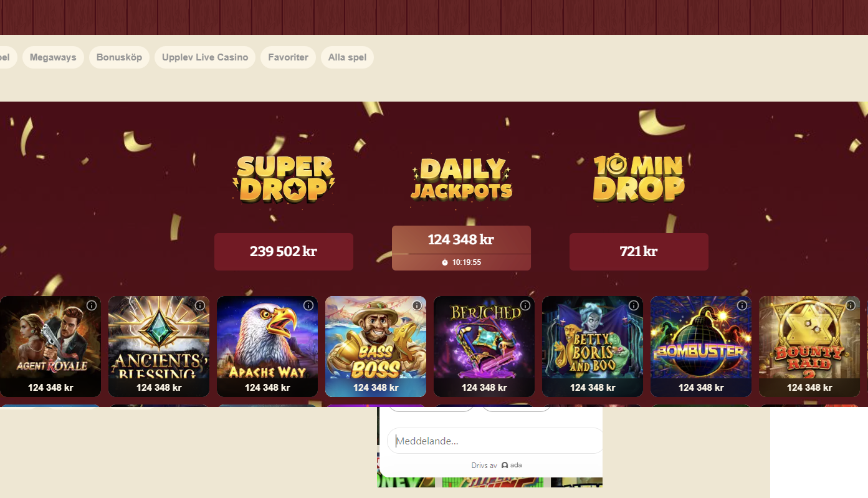
Task: Open the Upplev Live Casino category
Action: pyautogui.click(x=205, y=57)
